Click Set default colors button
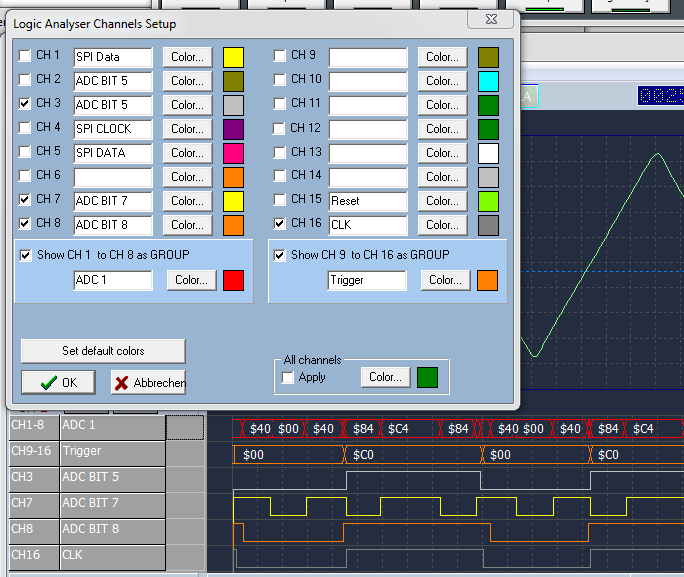This screenshot has height=577, width=684. [103, 351]
